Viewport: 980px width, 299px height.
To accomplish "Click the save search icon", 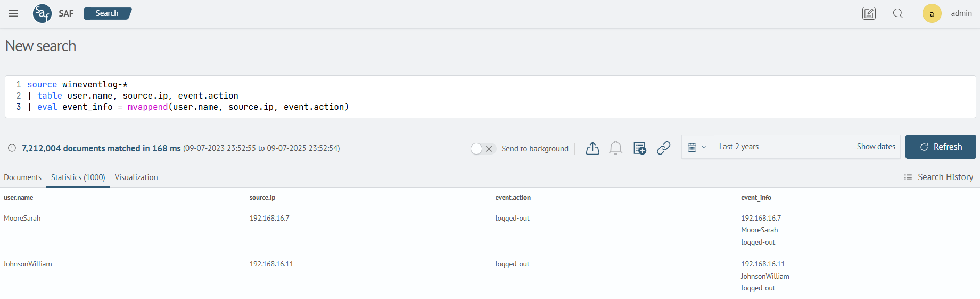I will pyautogui.click(x=640, y=148).
